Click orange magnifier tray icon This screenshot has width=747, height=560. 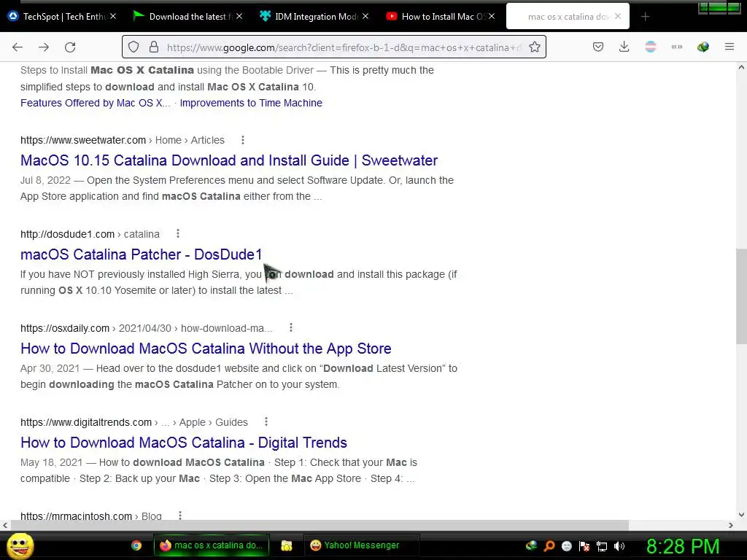[549, 546]
